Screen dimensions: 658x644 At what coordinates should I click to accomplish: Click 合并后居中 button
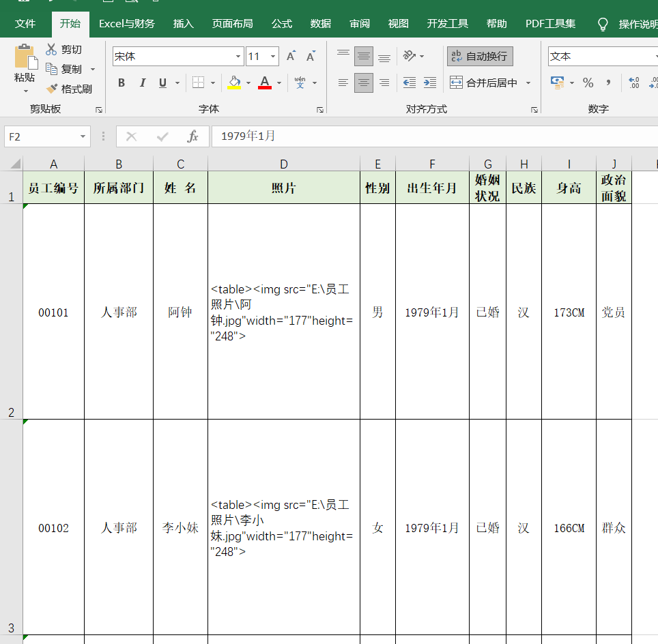483,83
